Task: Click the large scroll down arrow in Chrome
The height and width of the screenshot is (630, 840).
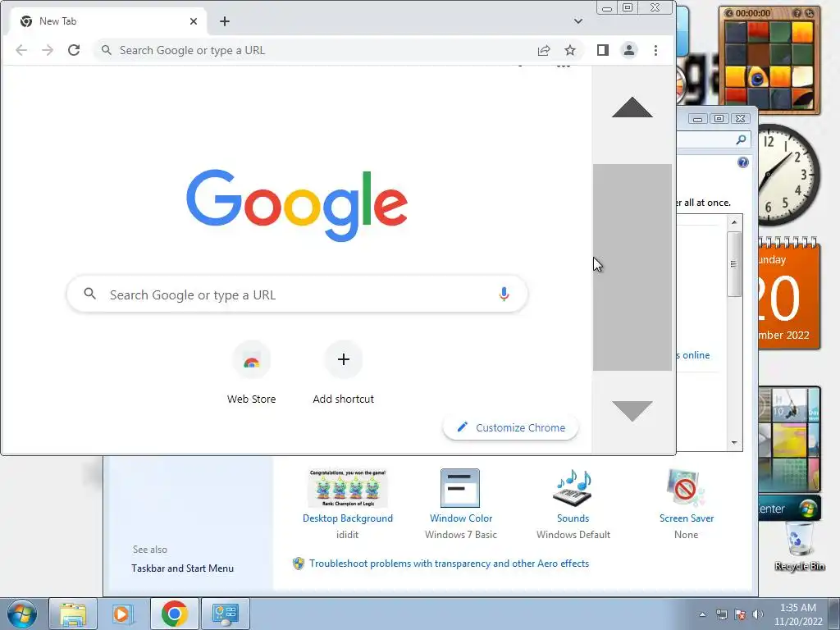Action: 632,411
